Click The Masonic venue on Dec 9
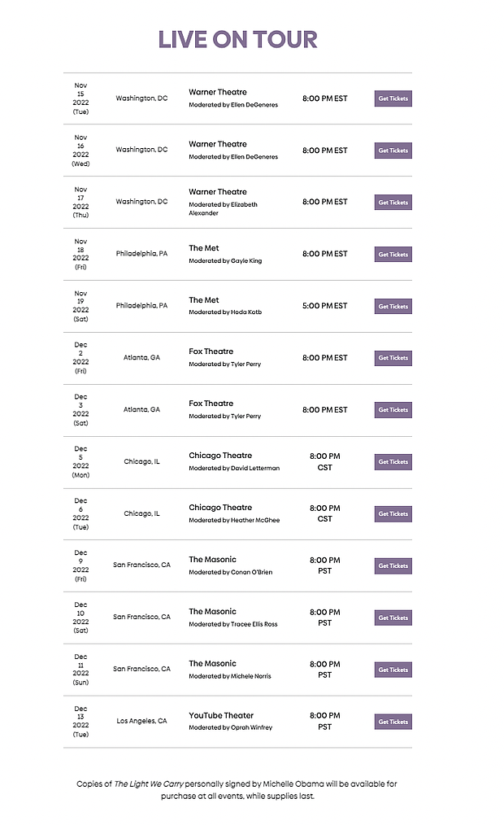The width and height of the screenshot is (504, 825). tap(212, 560)
